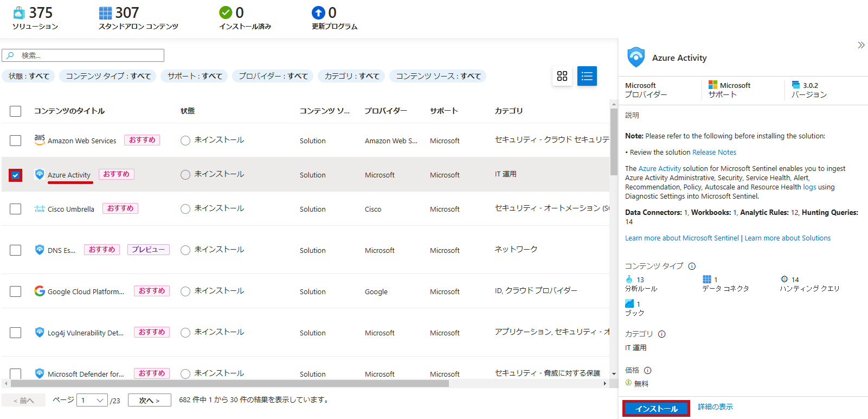Open the 詳細の表示 link
Viewport: 868px width, 419px height.
(x=715, y=407)
